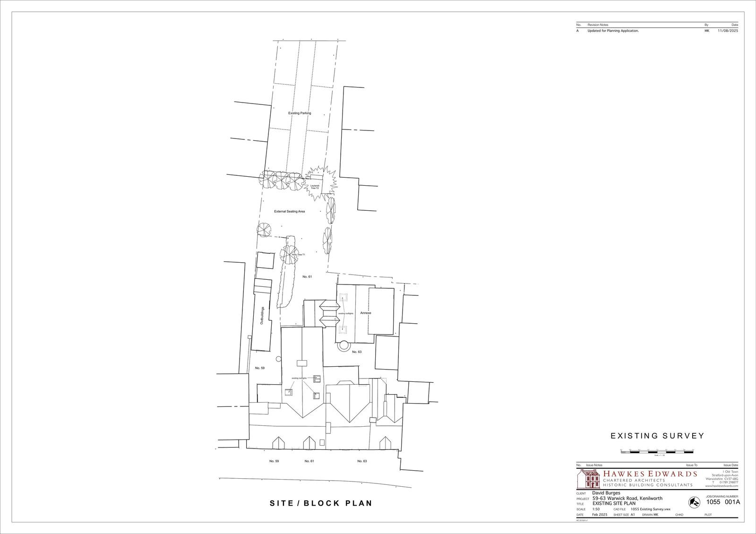This screenshot has width=756, height=534.
Task: Click 'Updated for Planning Application.' revision note
Action: (x=613, y=31)
